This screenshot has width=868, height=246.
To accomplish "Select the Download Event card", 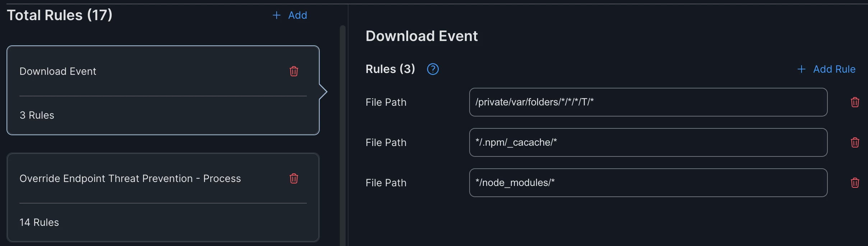I will click(x=163, y=90).
